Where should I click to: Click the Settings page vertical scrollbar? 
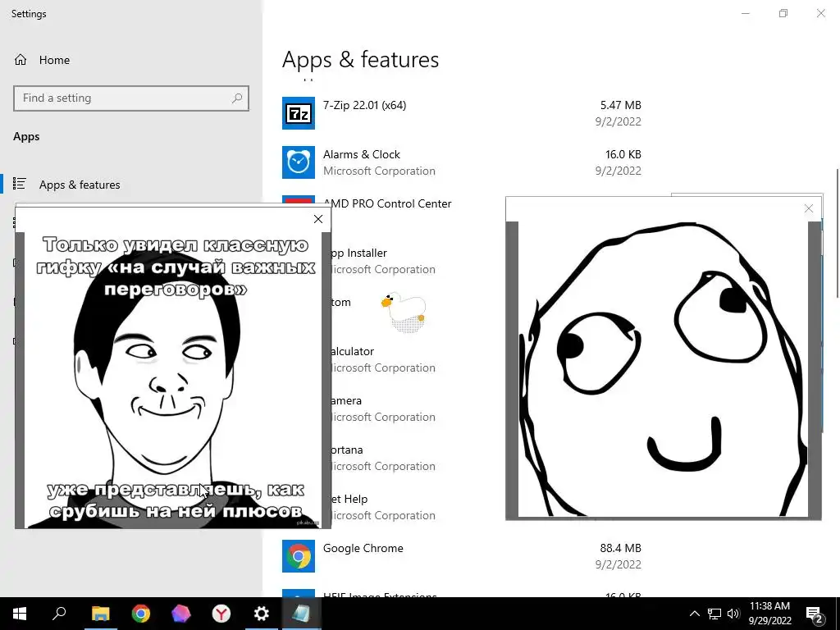[x=837, y=233]
